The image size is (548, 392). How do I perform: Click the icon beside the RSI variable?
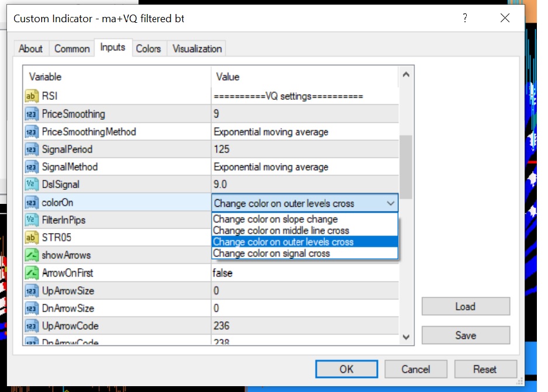31,96
